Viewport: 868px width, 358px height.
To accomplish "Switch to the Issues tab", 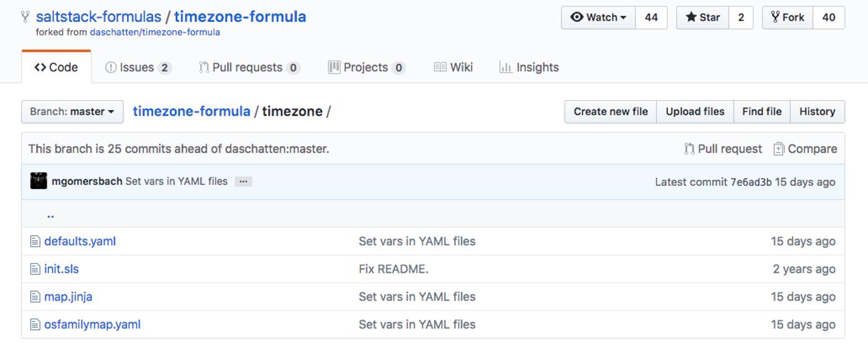I will coord(138,67).
